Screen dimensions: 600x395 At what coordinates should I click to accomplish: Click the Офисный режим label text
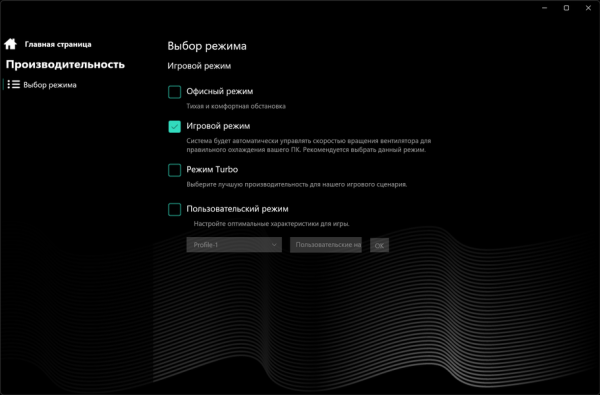(220, 91)
